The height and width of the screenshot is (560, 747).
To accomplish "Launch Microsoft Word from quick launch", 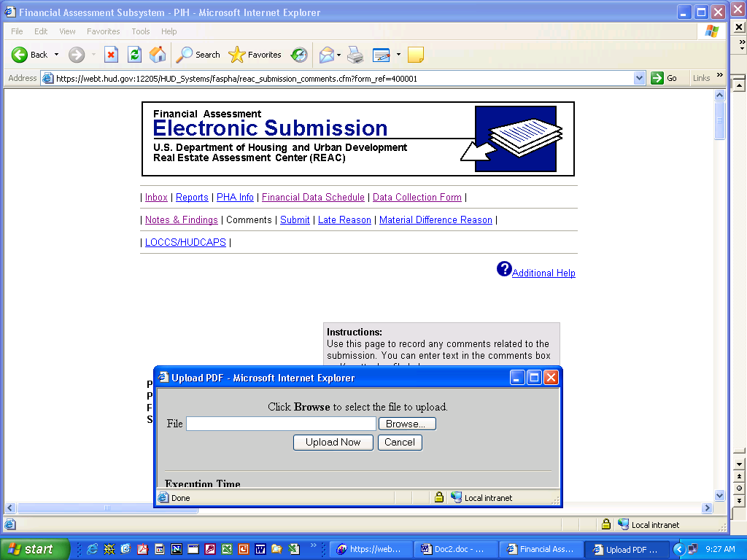I will [x=260, y=549].
